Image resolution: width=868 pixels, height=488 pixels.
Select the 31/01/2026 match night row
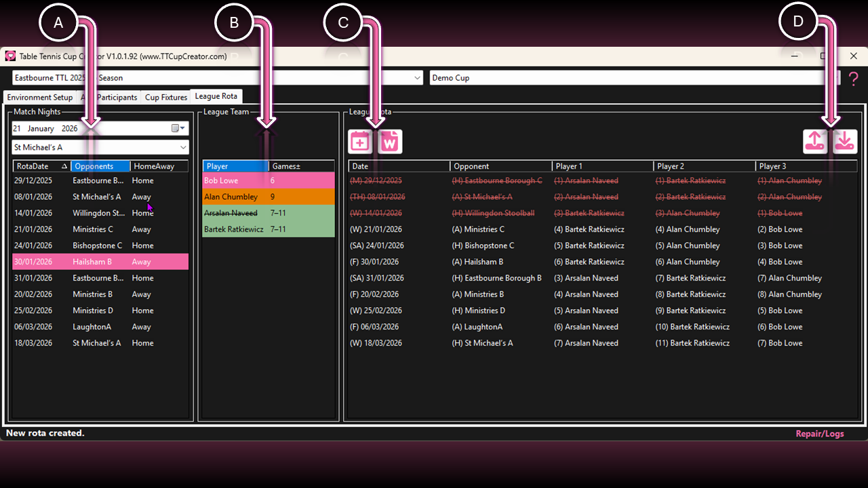click(100, 278)
